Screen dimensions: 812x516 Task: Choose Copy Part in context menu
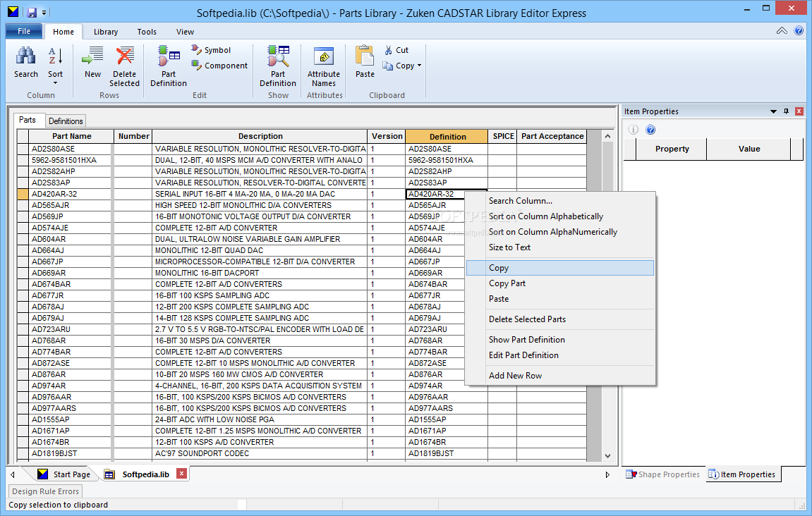pos(560,283)
